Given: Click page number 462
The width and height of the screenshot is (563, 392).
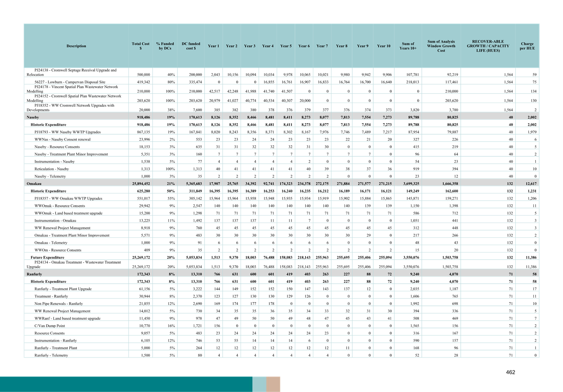Looking at the screenshot, I should [510, 372].
